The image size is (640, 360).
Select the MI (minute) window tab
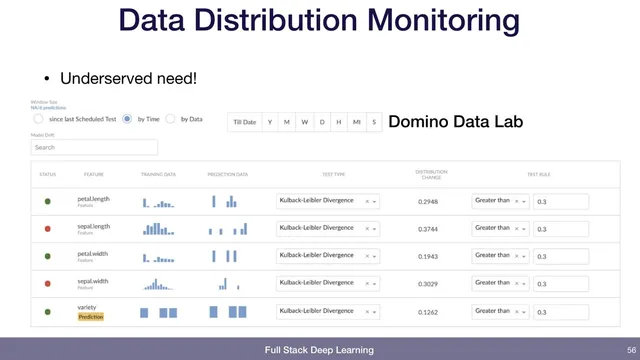point(357,122)
